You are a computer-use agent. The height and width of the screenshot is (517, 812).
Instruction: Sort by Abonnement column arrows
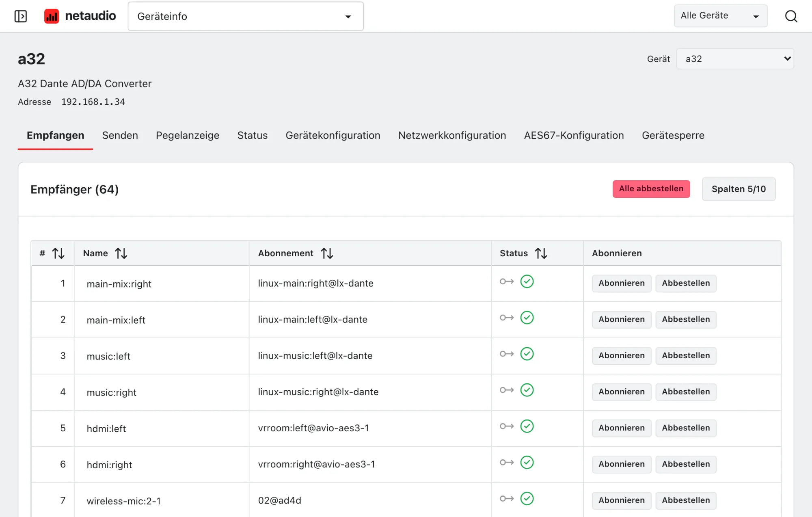coord(327,253)
